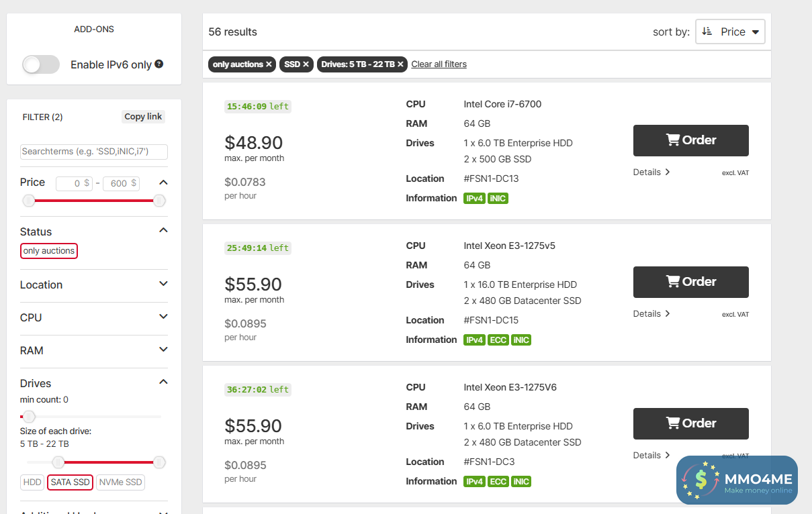Click the IPv6 help question mark icon
The height and width of the screenshot is (514, 812).
pyautogui.click(x=159, y=64)
